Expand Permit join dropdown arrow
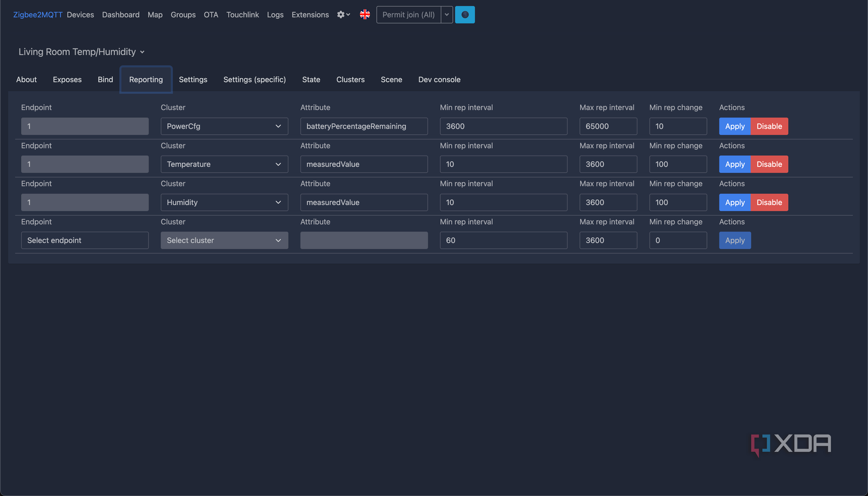The height and width of the screenshot is (496, 868). point(447,15)
